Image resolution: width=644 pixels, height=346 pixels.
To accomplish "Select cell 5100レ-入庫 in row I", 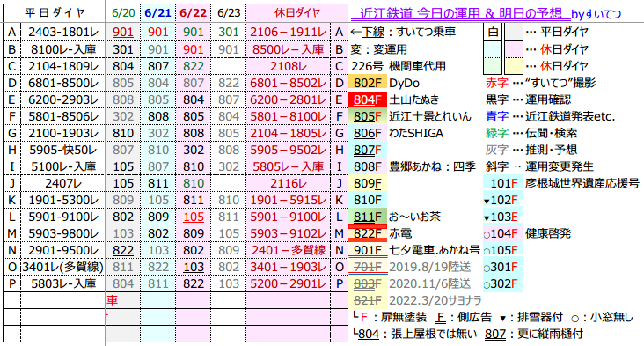I will pyautogui.click(x=63, y=166).
